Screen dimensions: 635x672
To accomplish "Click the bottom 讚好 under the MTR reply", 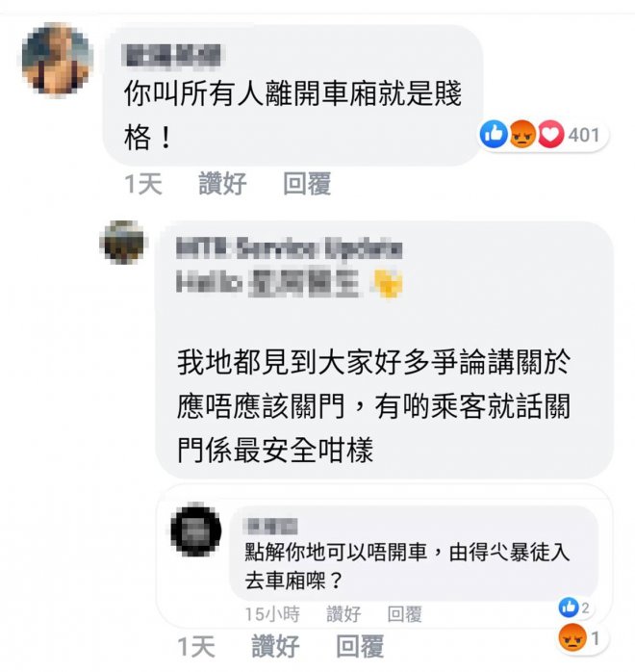I will point(275,646).
